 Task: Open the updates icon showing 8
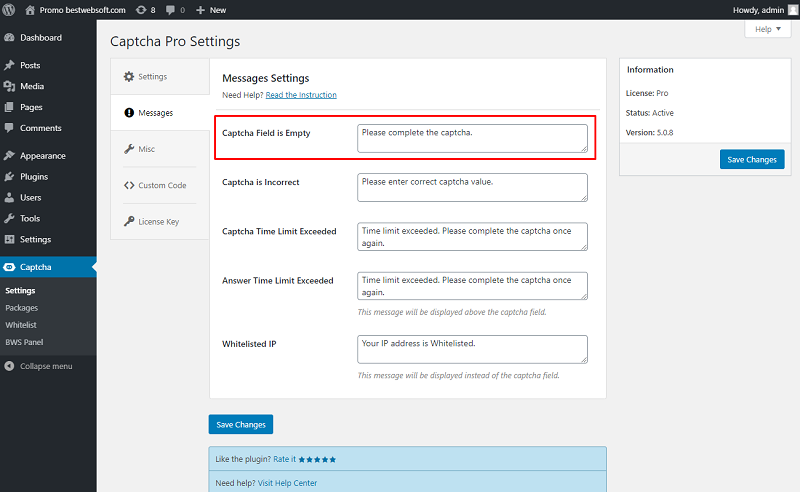pyautogui.click(x=141, y=10)
